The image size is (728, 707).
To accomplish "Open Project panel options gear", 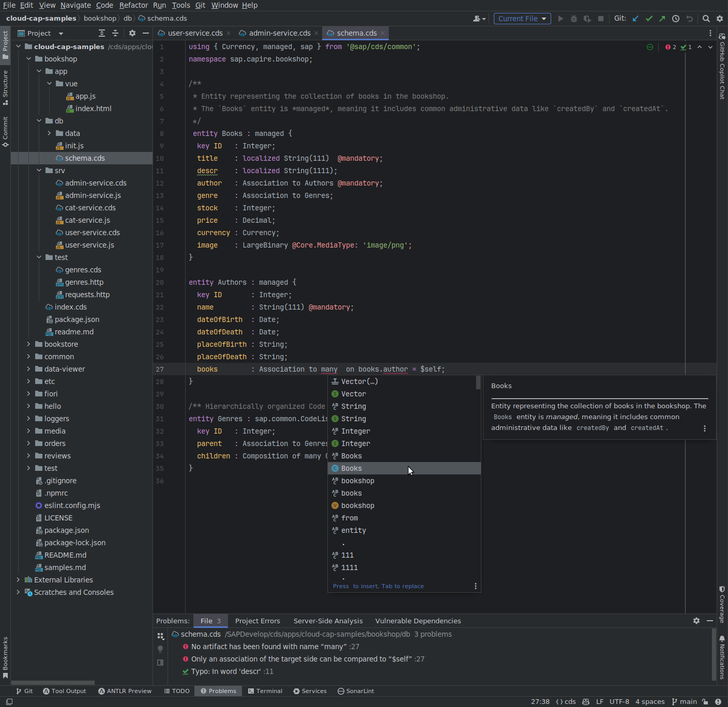I will [132, 33].
